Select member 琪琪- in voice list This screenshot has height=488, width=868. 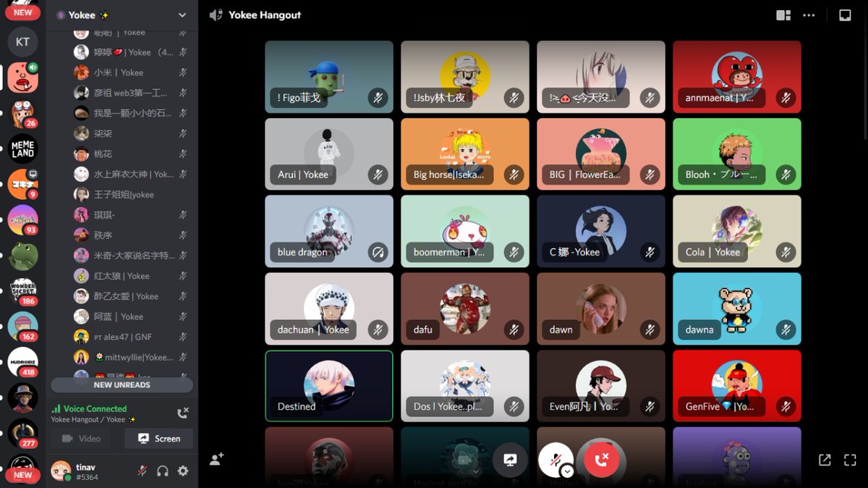[132, 215]
